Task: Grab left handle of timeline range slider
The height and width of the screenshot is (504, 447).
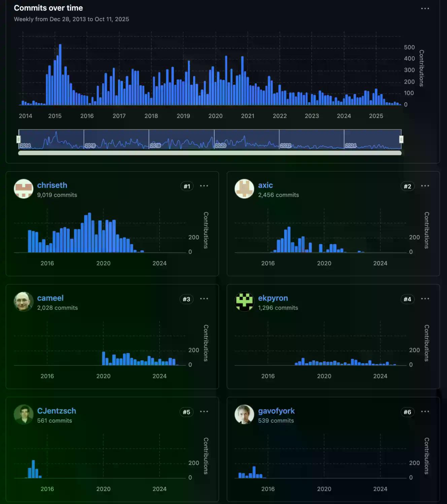Action: [x=19, y=139]
